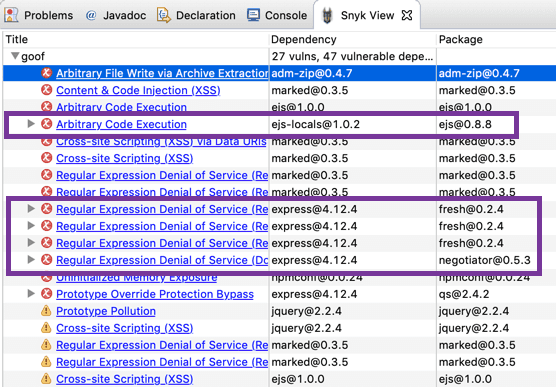The image size is (556, 387).
Task: Open Arbitrary File Write via Archive Extraction link
Action: pyautogui.click(x=162, y=73)
